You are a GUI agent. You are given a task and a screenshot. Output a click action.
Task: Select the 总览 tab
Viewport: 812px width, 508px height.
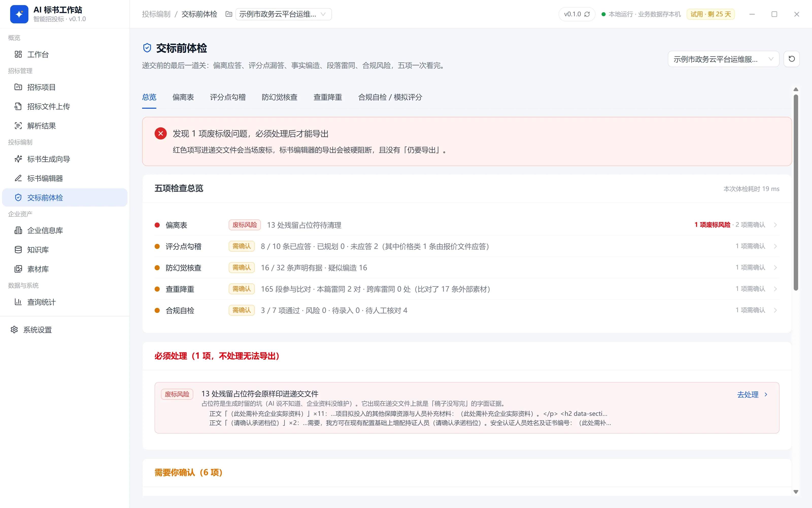click(149, 97)
